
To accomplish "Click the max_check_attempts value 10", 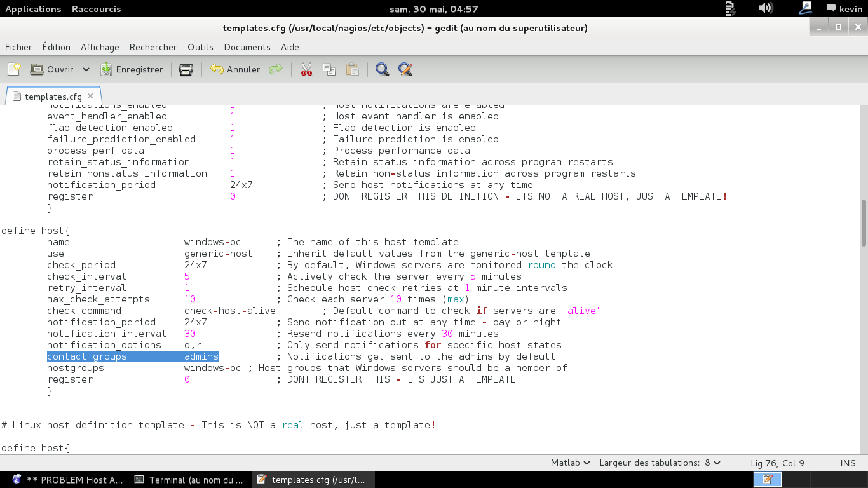I will pos(190,299).
